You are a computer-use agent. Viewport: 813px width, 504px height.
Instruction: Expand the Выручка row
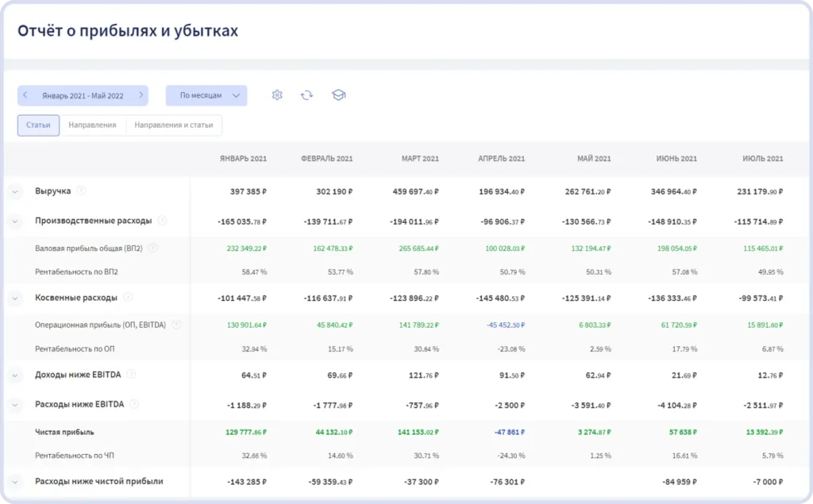[15, 191]
